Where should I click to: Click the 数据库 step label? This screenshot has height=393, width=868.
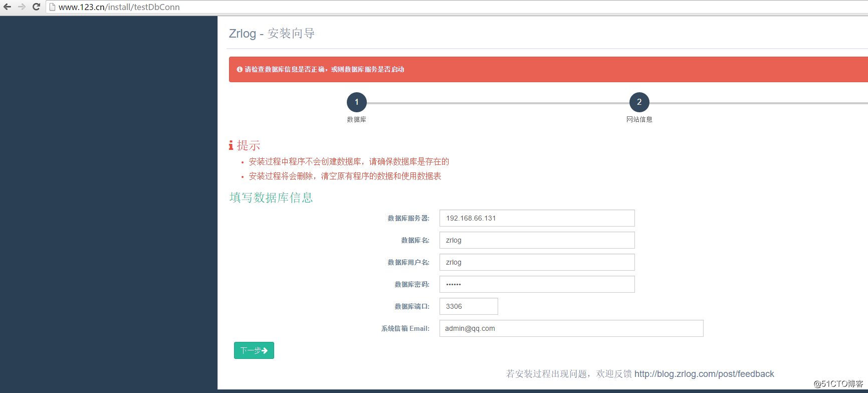pos(357,119)
